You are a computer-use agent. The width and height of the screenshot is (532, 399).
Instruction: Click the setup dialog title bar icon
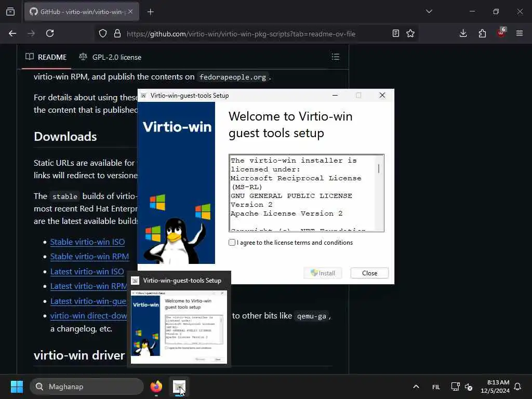click(144, 96)
